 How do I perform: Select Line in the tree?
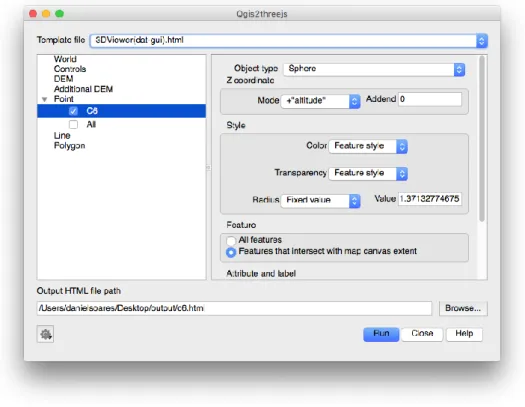click(x=62, y=136)
